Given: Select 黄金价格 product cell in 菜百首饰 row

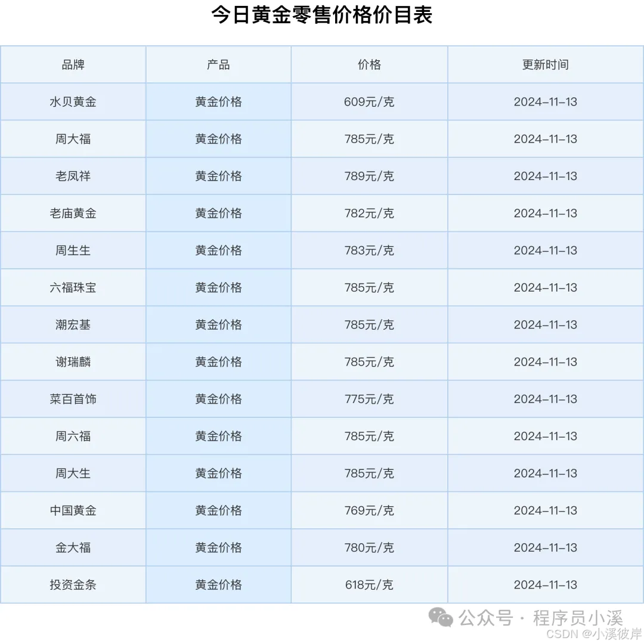Looking at the screenshot, I should pyautogui.click(x=218, y=399).
